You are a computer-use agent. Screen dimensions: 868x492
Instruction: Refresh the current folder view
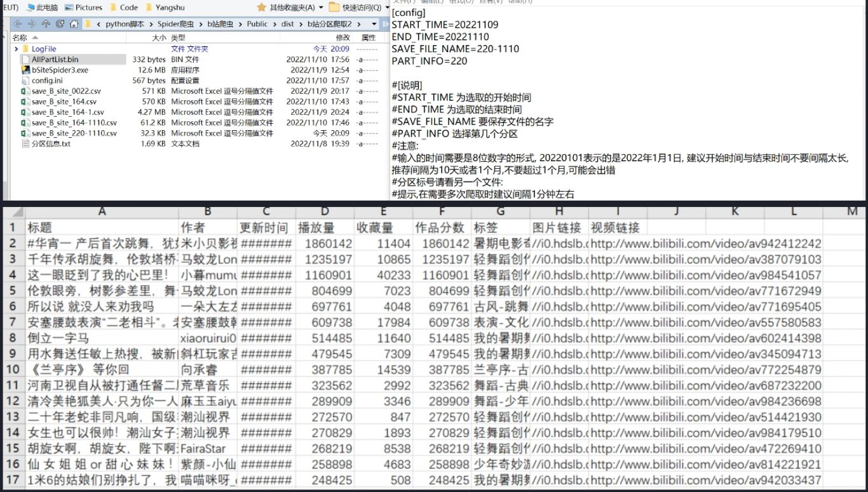click(60, 24)
